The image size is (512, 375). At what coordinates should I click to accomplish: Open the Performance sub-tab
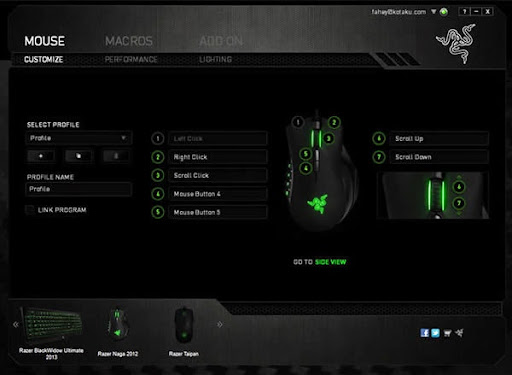point(131,59)
